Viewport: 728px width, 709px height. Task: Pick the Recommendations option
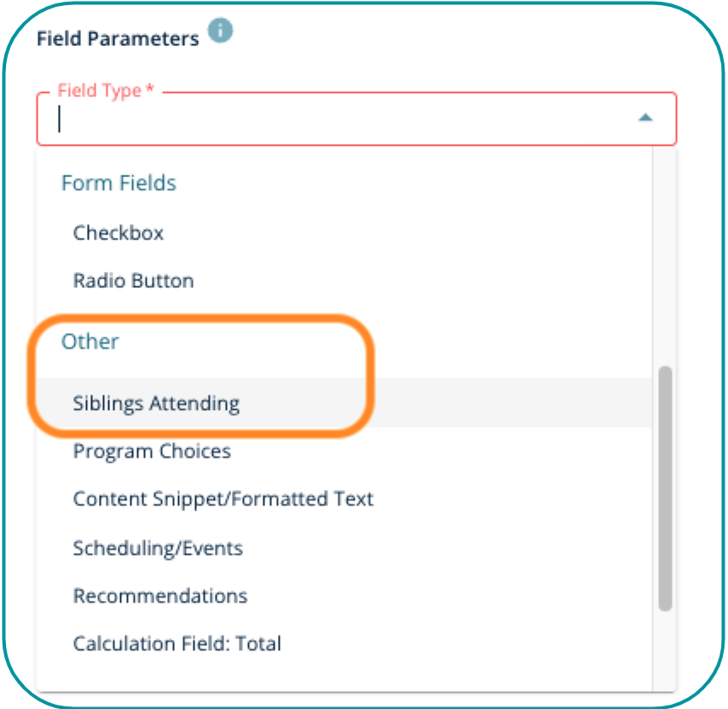pyautogui.click(x=160, y=596)
